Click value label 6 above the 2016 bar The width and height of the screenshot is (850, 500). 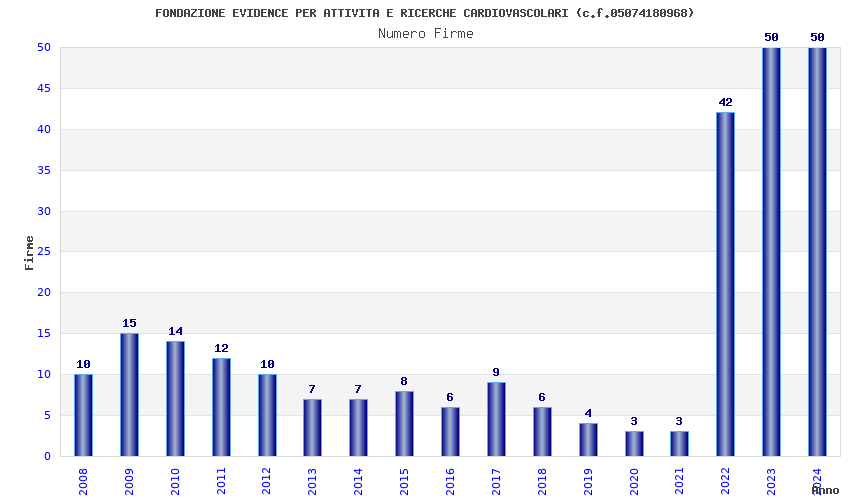click(x=450, y=398)
